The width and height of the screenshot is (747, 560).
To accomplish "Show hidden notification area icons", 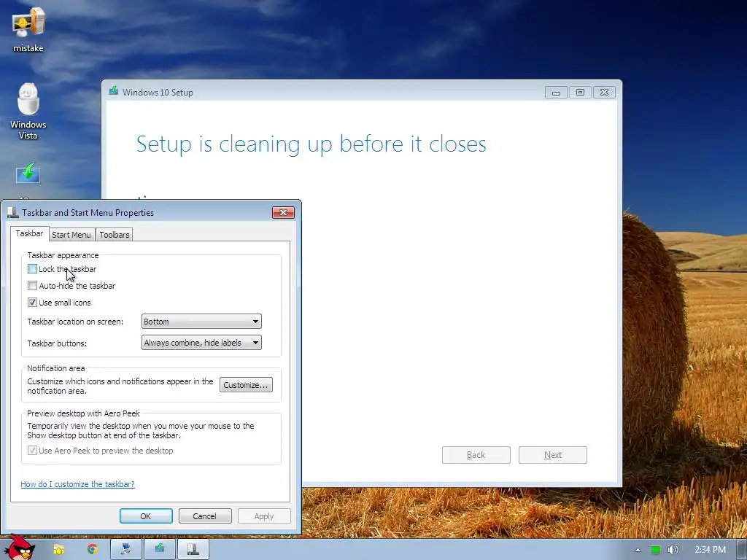I will click(x=638, y=550).
